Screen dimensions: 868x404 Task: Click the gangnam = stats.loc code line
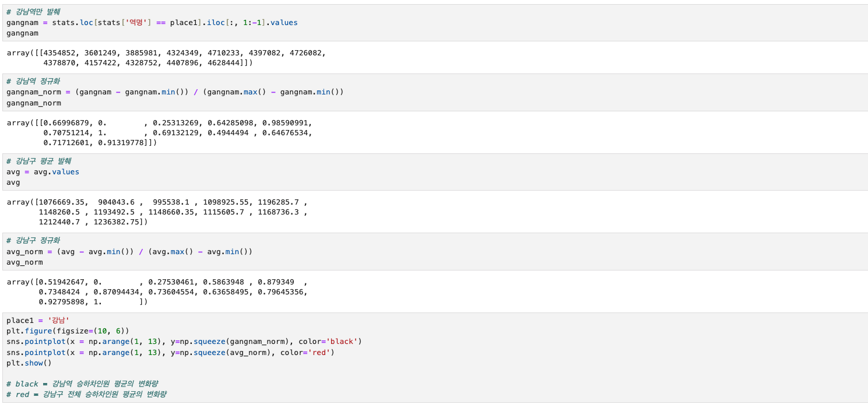click(x=152, y=23)
